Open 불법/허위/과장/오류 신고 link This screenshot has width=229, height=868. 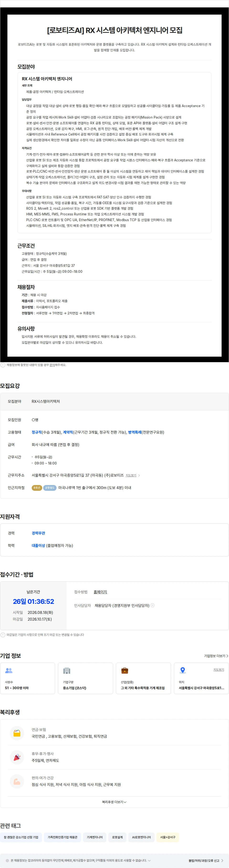pyautogui.click(x=206, y=861)
